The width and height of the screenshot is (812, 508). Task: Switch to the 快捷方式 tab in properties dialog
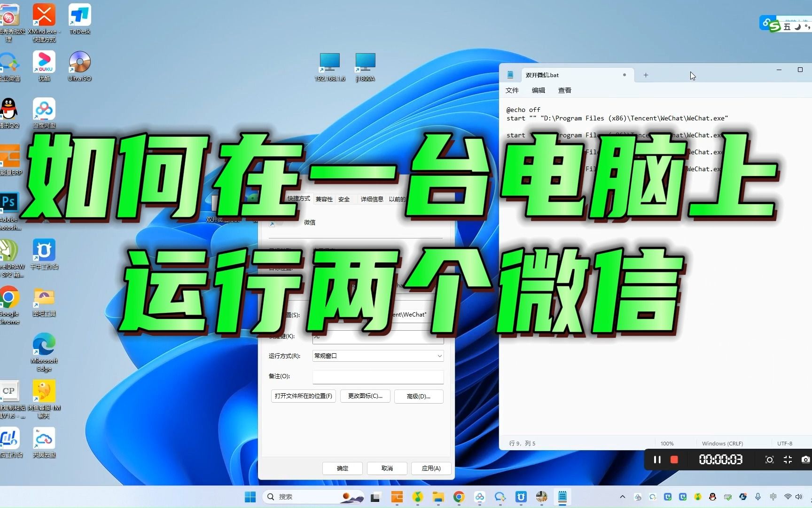tap(299, 198)
